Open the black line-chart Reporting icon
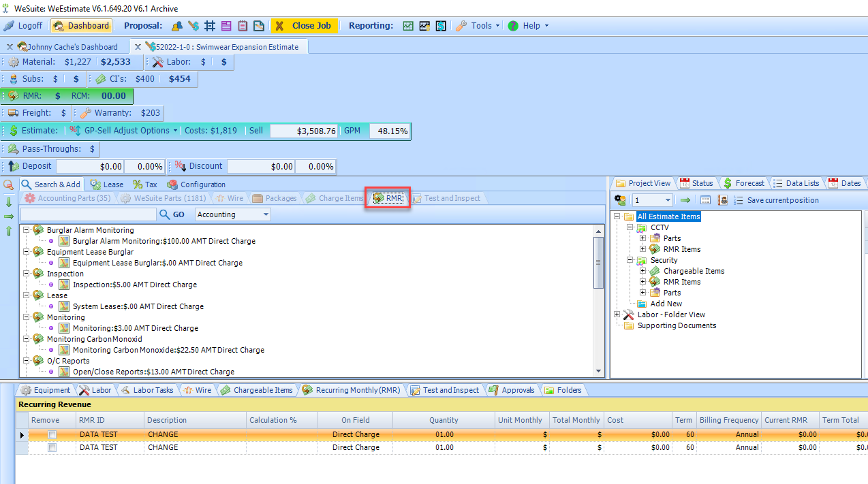This screenshot has height=484, width=868. click(424, 26)
